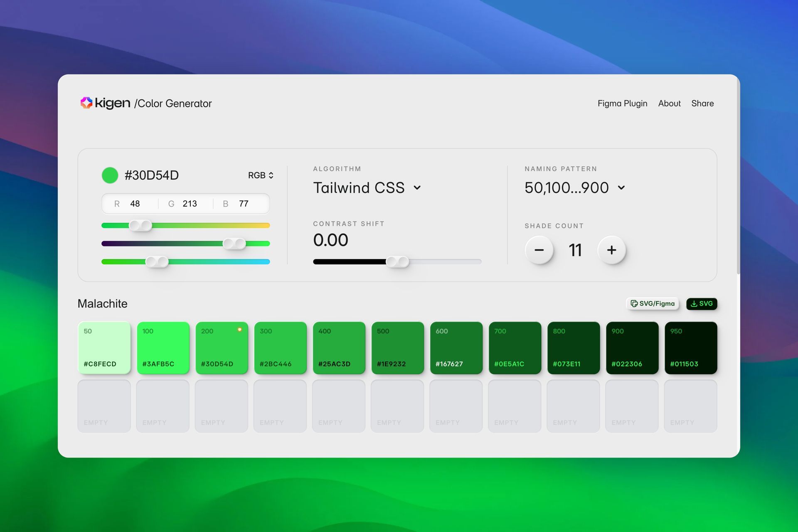Click the contrast shift slider handle
798x532 pixels.
point(397,261)
